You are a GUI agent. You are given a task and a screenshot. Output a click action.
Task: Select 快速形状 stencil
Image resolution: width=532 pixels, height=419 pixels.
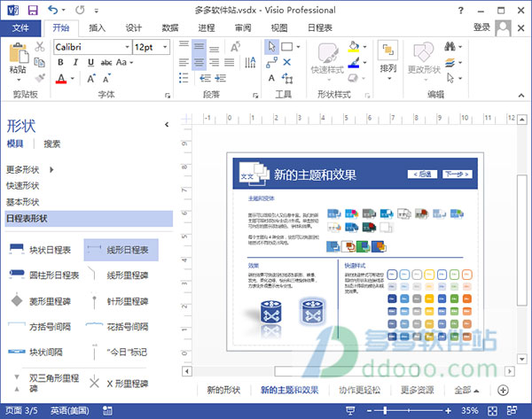coord(22,186)
